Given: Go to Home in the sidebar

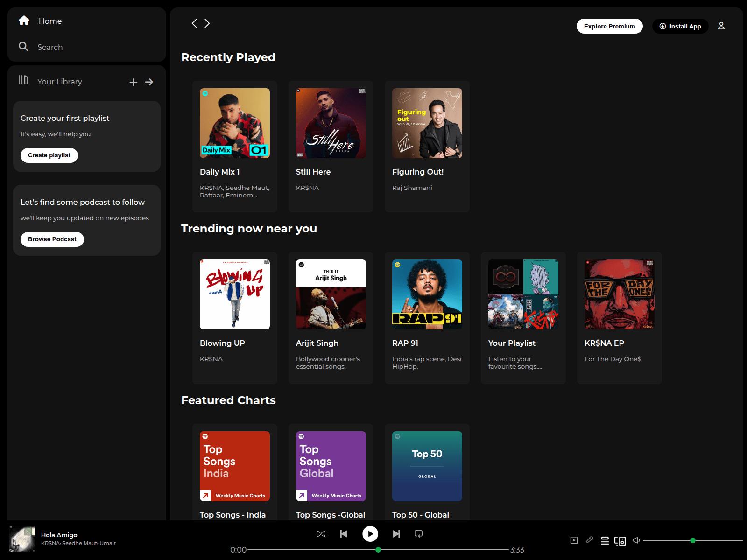Looking at the screenshot, I should 40,21.
